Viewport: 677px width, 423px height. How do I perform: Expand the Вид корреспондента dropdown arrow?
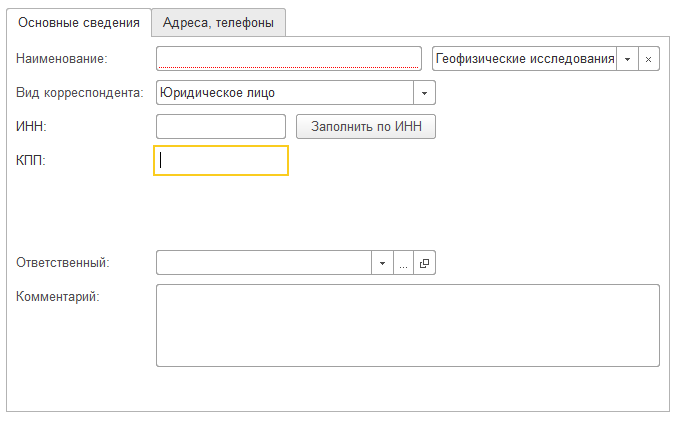pos(424,93)
